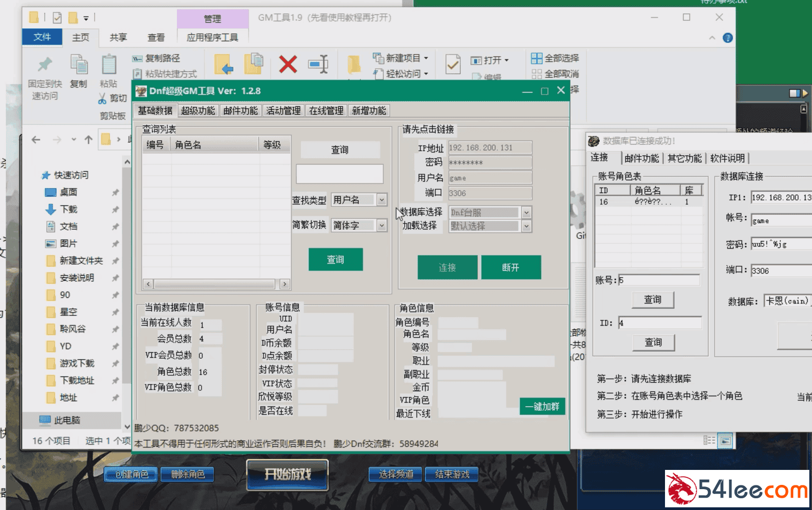
Task: Switch to the 新增功能 tab
Action: [x=369, y=111]
